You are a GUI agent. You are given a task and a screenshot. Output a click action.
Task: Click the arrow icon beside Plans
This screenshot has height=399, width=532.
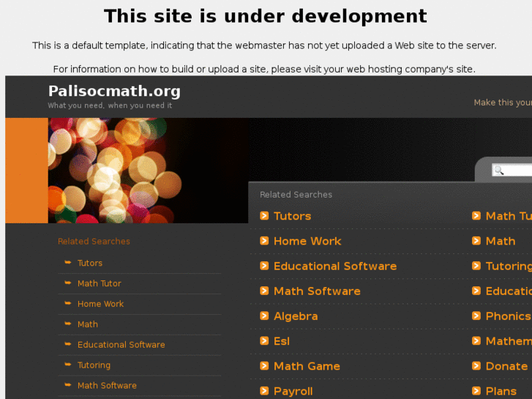(476, 391)
